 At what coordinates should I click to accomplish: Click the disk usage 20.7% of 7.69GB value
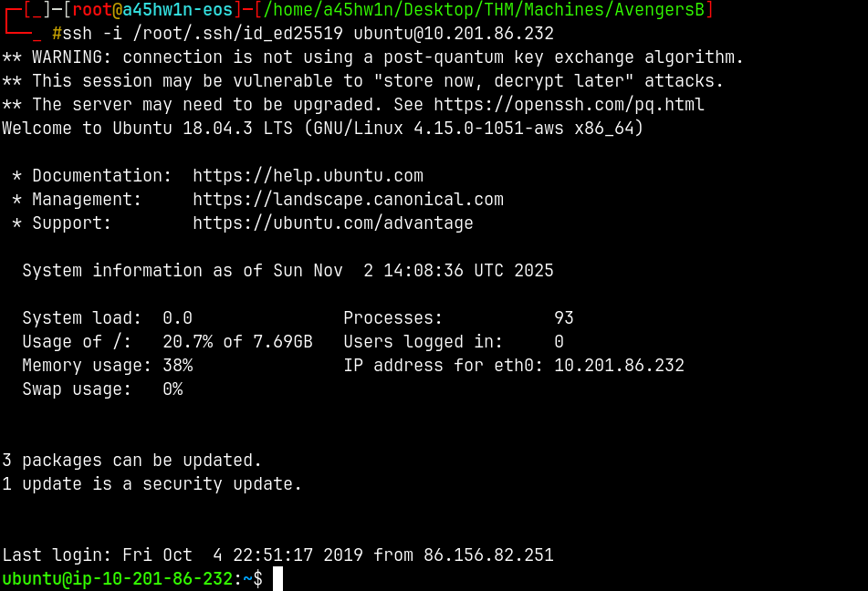pos(237,342)
